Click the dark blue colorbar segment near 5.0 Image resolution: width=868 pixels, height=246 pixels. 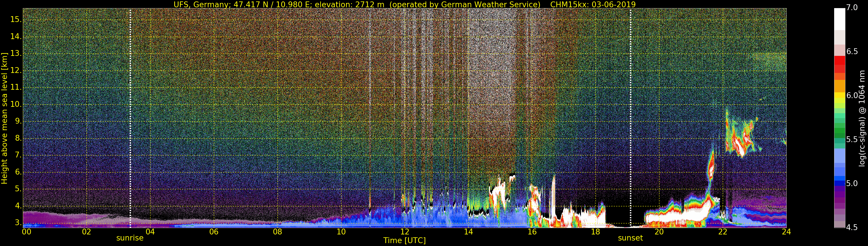839,184
